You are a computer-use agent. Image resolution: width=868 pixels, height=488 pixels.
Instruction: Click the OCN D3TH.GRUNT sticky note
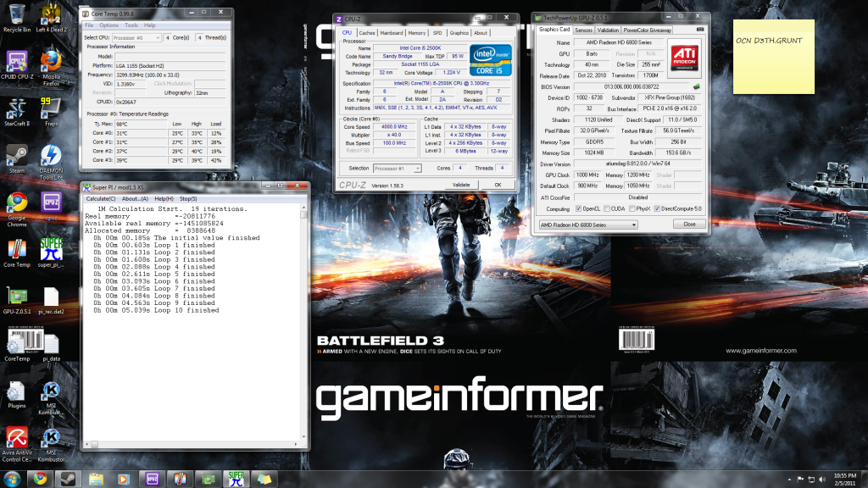point(773,57)
